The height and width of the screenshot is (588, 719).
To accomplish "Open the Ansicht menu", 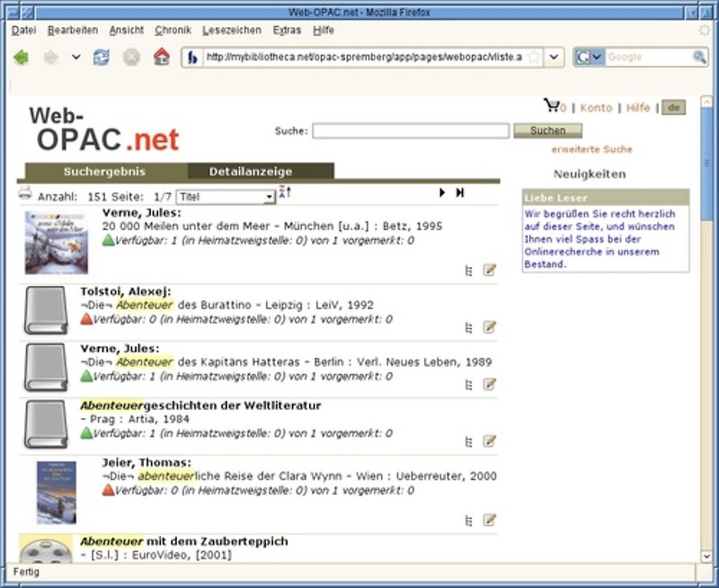I will point(127,31).
